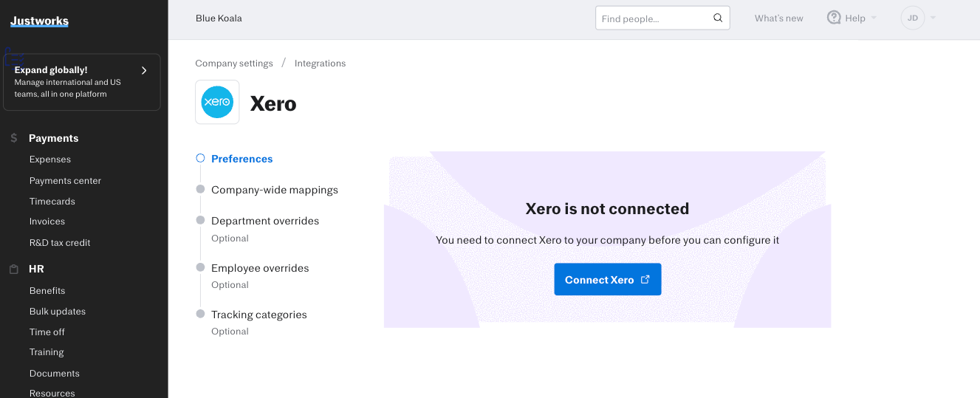Open Tracking categories step

coord(258,315)
